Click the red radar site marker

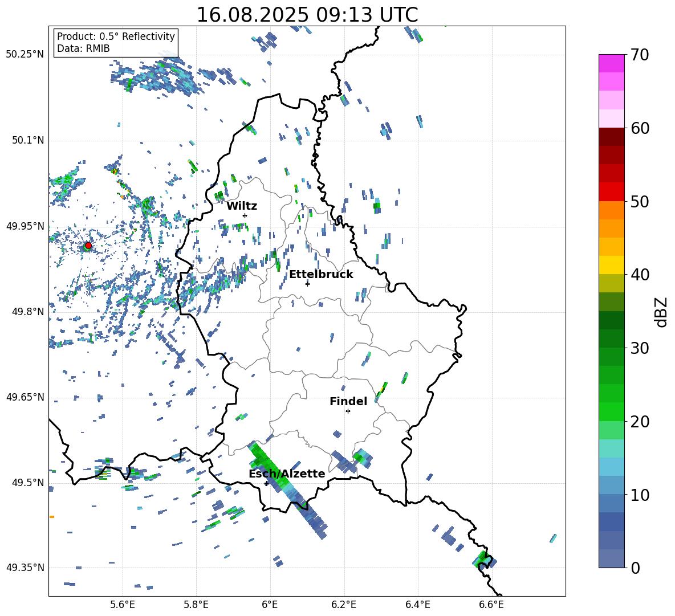pyautogui.click(x=88, y=246)
